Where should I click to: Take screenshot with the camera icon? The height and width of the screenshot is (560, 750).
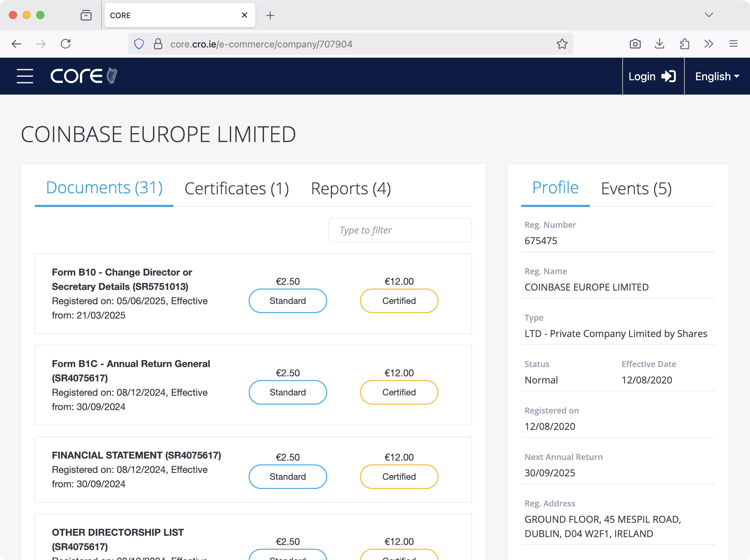coord(635,44)
